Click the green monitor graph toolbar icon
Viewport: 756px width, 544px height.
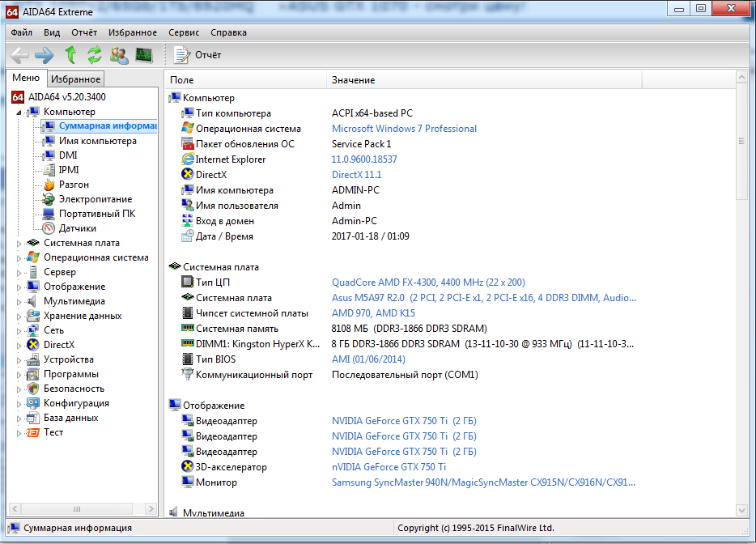[x=144, y=55]
